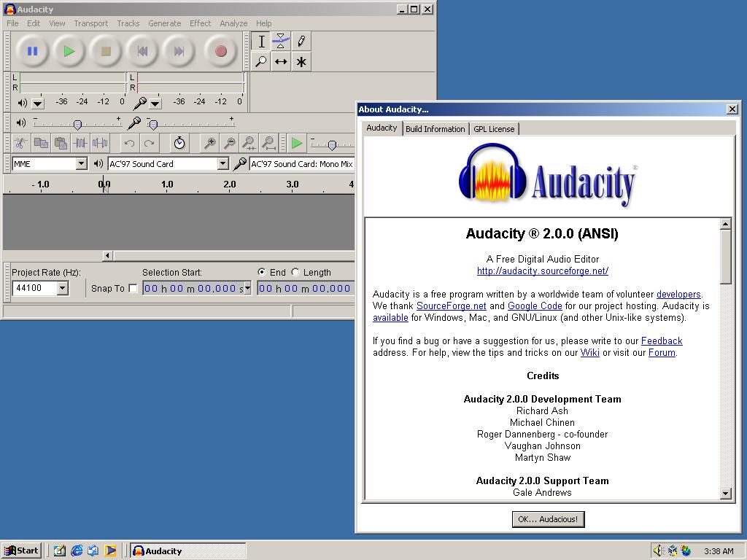Open the Windows Start menu
Image resolution: width=747 pixels, height=560 pixels.
point(21,551)
